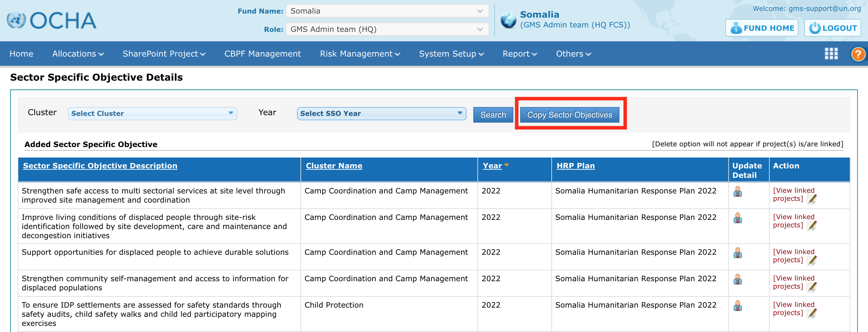
Task: Open update detail for 'Improve living conditions' row
Action: point(738,218)
